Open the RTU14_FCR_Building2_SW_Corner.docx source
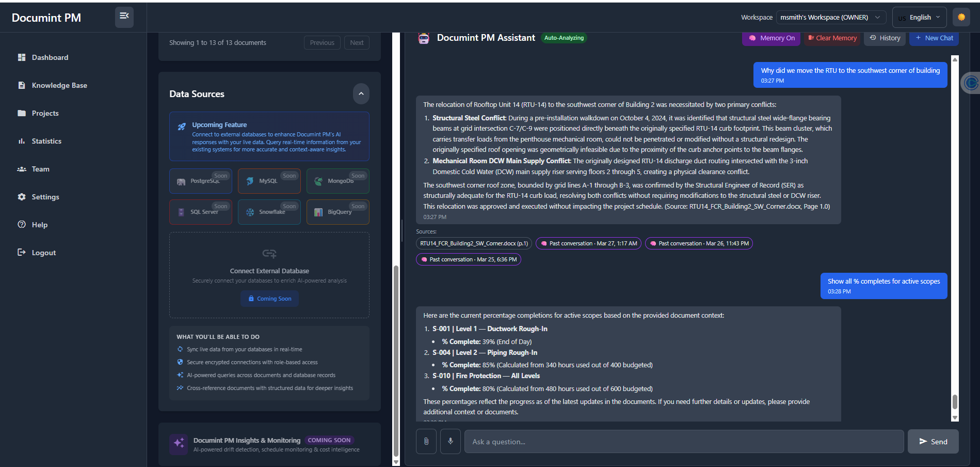This screenshot has width=980, height=467. click(474, 243)
